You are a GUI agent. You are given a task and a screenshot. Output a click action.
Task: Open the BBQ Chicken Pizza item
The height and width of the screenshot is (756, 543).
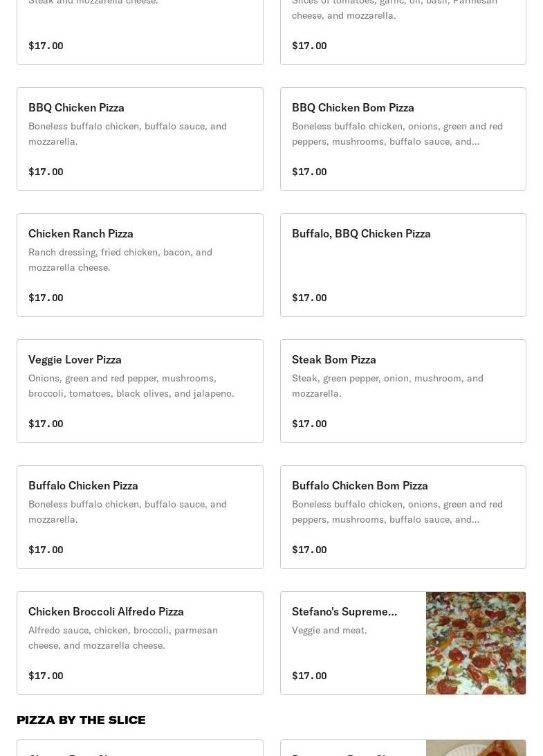point(76,107)
